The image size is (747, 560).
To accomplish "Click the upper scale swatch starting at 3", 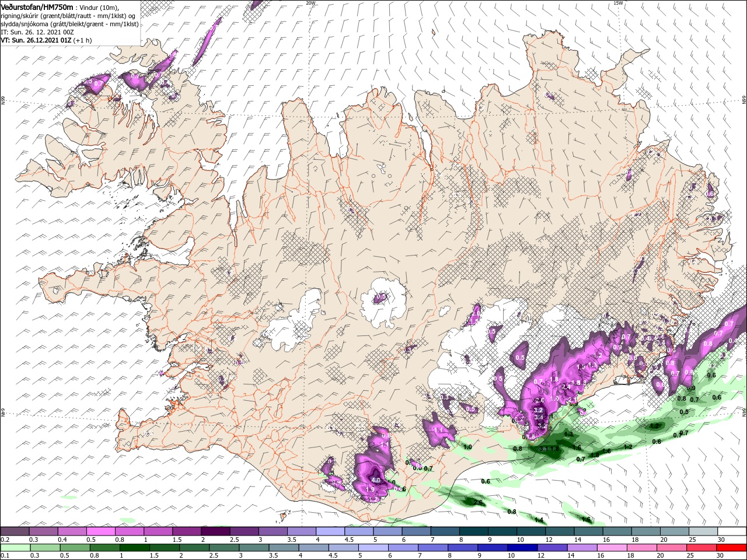I will (273, 531).
